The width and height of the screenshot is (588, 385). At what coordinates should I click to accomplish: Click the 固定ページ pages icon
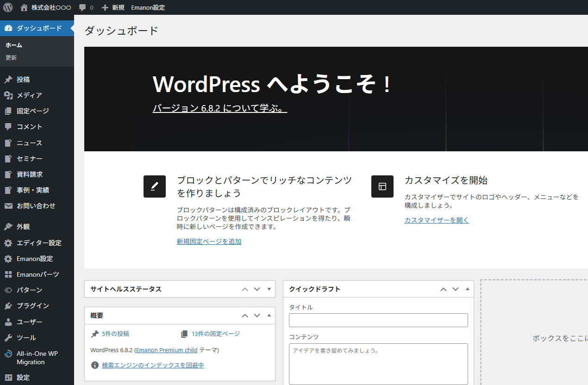8,111
